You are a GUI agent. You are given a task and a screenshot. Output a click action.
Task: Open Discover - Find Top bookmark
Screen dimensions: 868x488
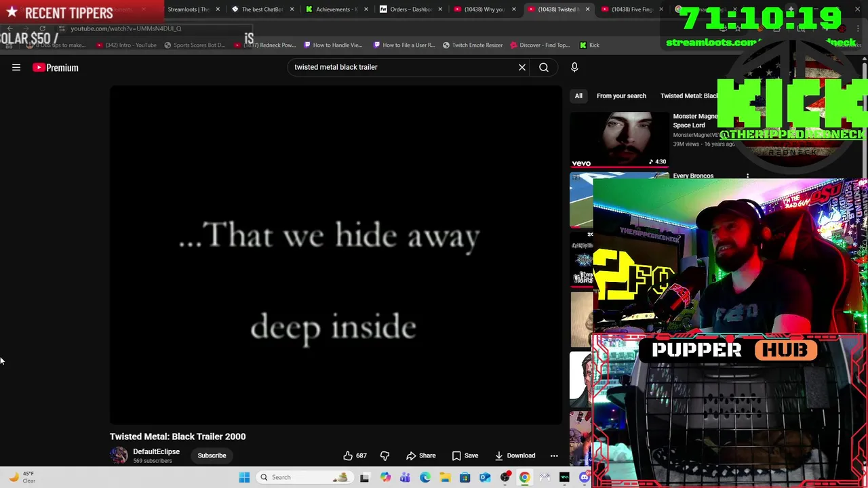coord(540,45)
